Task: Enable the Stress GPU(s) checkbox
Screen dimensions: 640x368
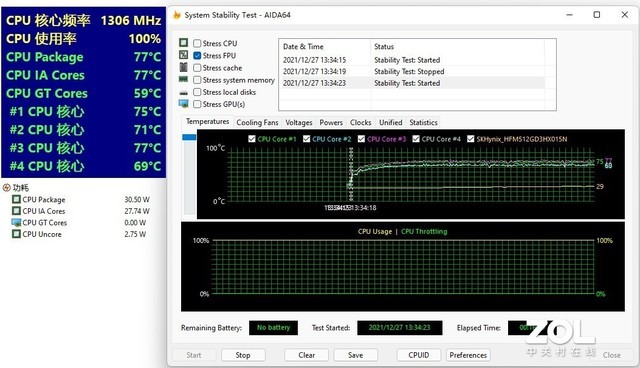Action: coord(197,104)
